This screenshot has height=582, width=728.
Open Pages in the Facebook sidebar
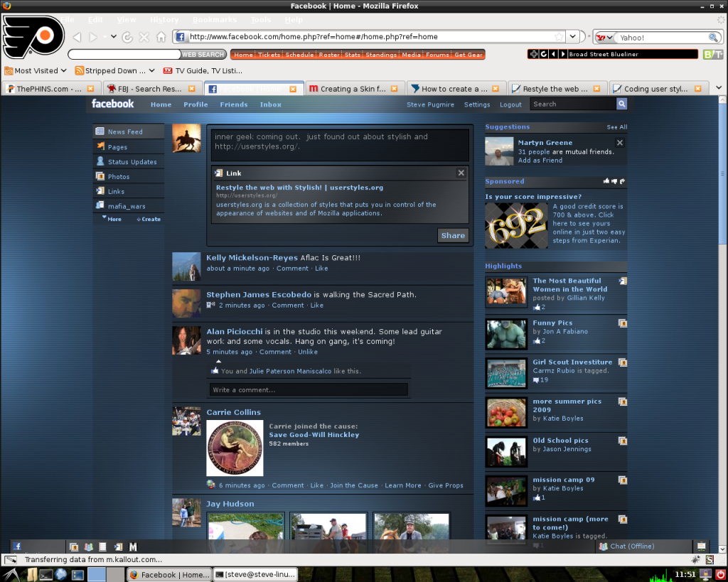pyautogui.click(x=129, y=146)
